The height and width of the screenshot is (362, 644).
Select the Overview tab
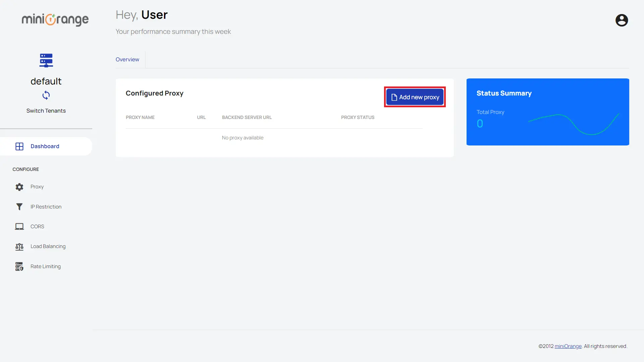127,59
